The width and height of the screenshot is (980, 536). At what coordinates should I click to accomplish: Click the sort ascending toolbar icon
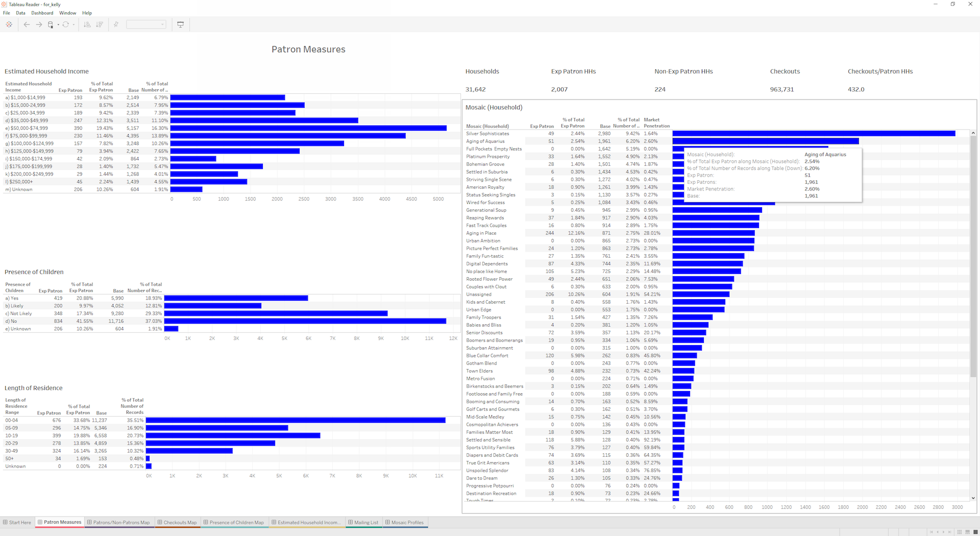click(87, 25)
